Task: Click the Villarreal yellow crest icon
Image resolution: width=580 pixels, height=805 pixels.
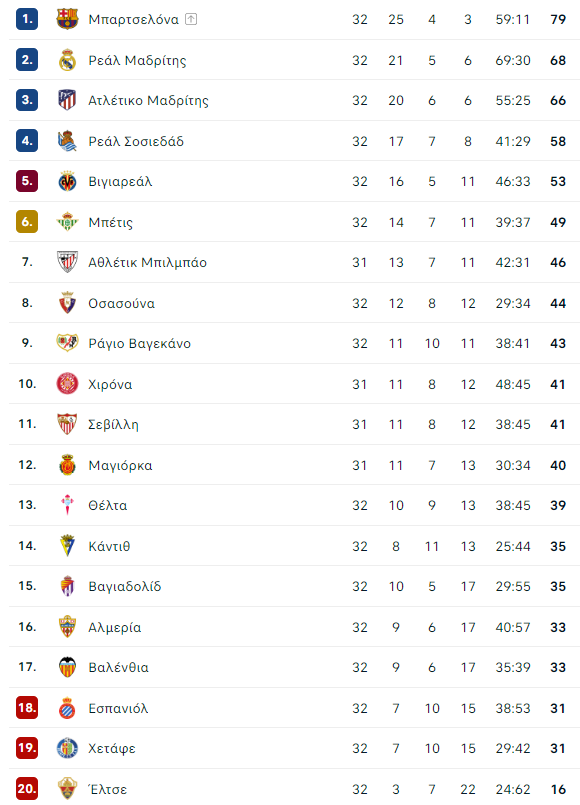Action: (67, 181)
